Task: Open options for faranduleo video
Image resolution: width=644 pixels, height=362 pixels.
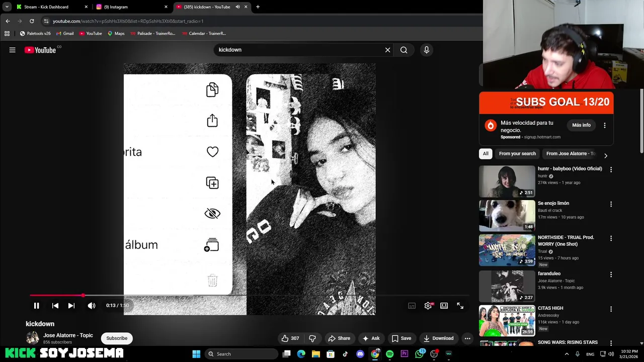Action: tap(611, 275)
